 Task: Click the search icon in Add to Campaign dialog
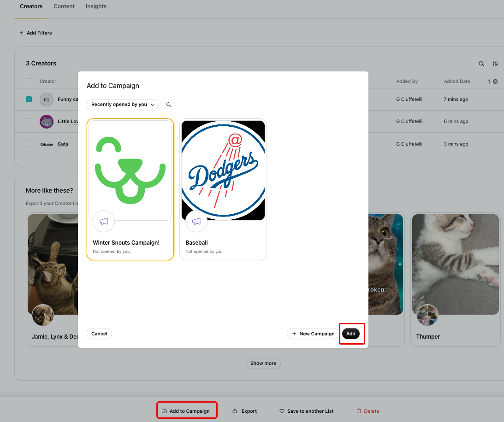pos(168,105)
